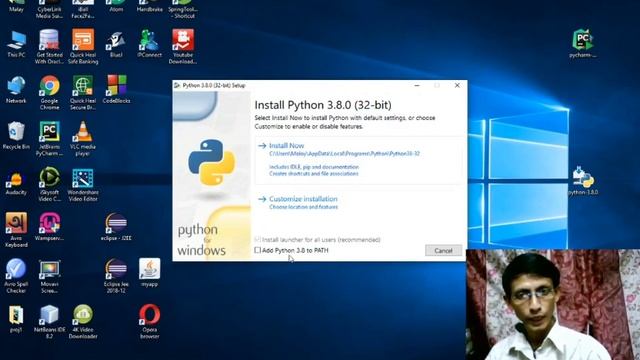Select the Youtube Downloader desktop shortcut
Screen dimensions: 640x360
tap(182, 47)
